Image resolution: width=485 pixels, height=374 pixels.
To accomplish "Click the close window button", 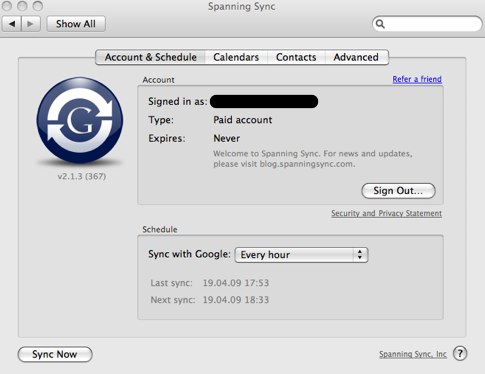I will [x=7, y=6].
